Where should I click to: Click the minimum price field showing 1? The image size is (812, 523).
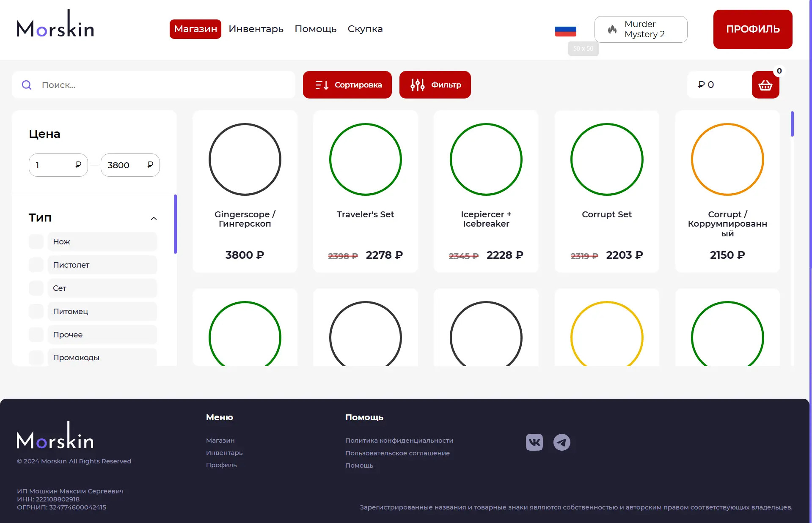pyautogui.click(x=58, y=165)
